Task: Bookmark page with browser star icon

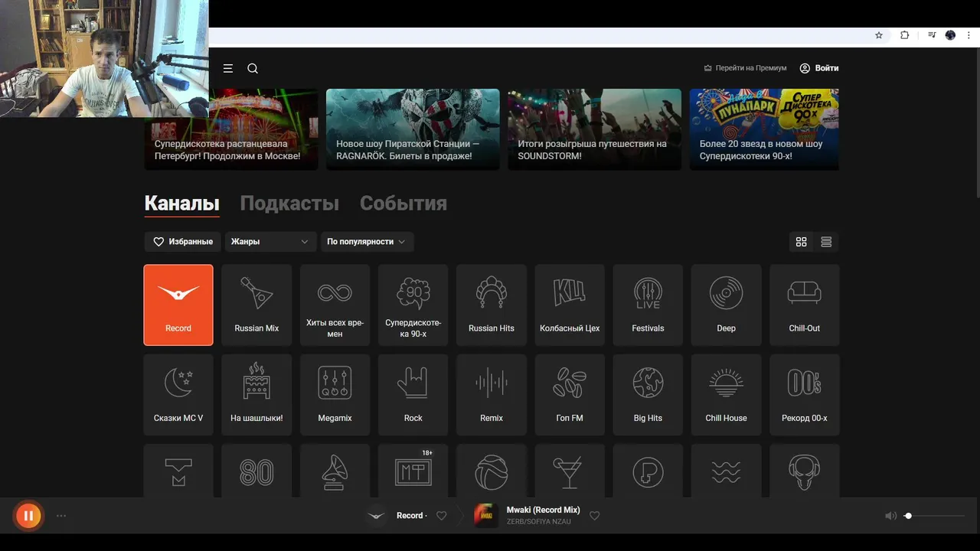Action: pyautogui.click(x=879, y=35)
